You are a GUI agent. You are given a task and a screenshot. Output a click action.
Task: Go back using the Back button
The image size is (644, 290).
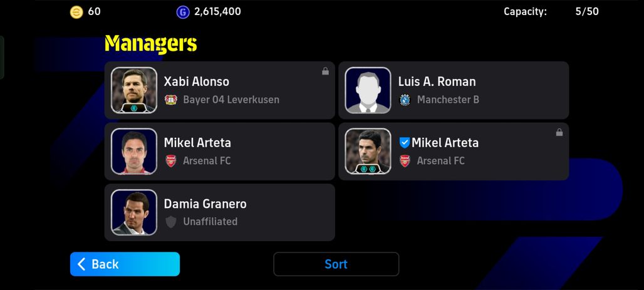(125, 264)
